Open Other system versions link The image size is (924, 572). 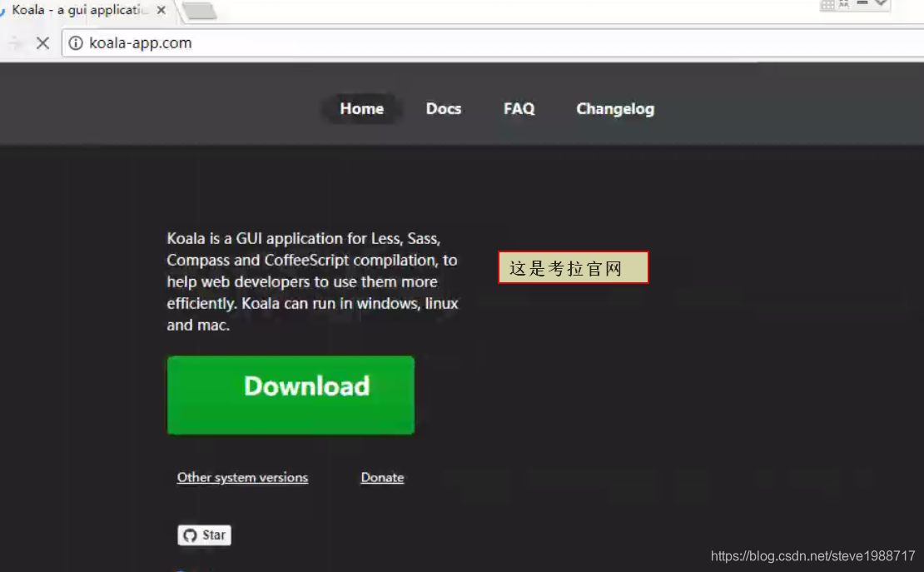[242, 478]
